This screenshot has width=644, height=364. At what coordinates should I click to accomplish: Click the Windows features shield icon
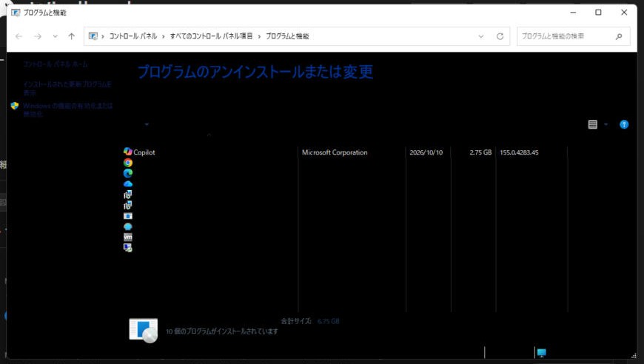pyautogui.click(x=15, y=106)
